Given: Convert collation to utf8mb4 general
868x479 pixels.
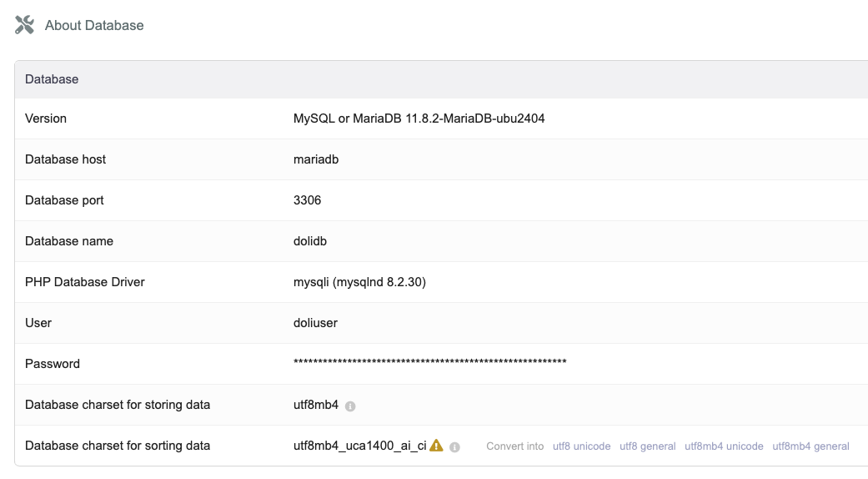Looking at the screenshot, I should [810, 446].
